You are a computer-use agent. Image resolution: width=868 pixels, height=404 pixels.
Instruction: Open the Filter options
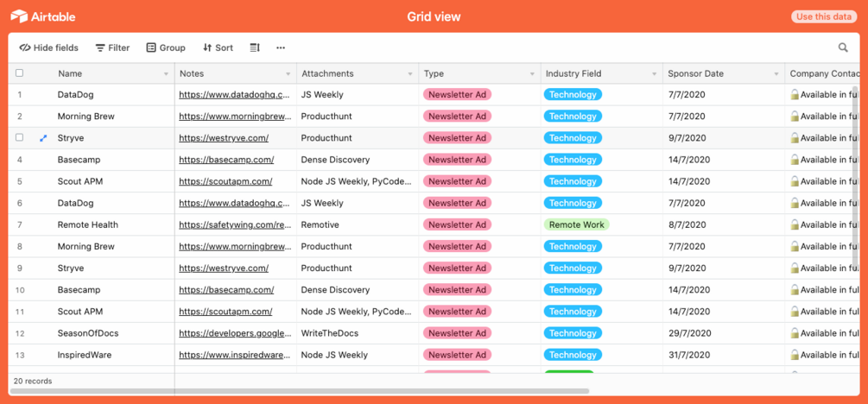[x=112, y=47]
